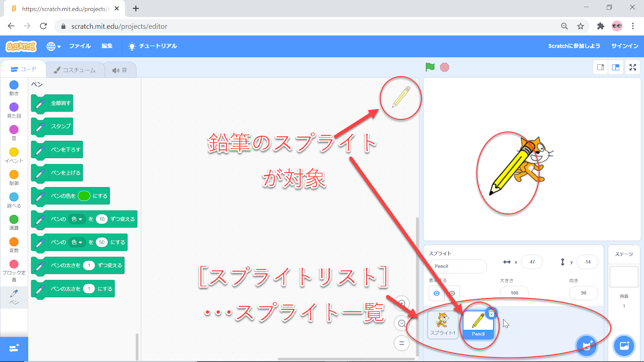Viewport: 644px width, 362px height.
Task: Open チュートリアル from the menu bar
Action: (x=152, y=46)
